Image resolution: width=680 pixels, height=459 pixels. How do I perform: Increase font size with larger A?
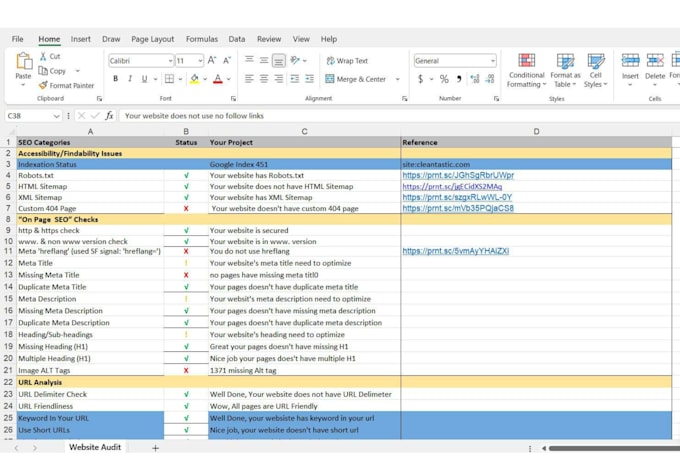click(212, 61)
